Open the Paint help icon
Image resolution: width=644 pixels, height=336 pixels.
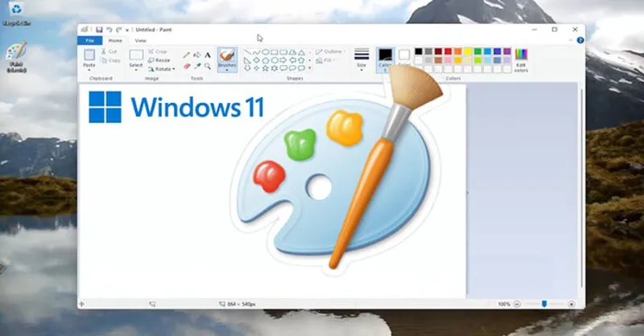[578, 40]
